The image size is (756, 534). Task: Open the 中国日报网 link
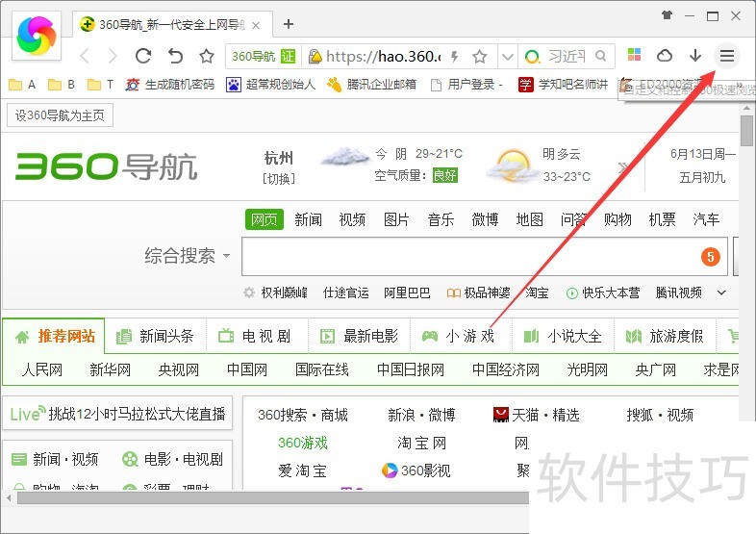click(x=411, y=370)
